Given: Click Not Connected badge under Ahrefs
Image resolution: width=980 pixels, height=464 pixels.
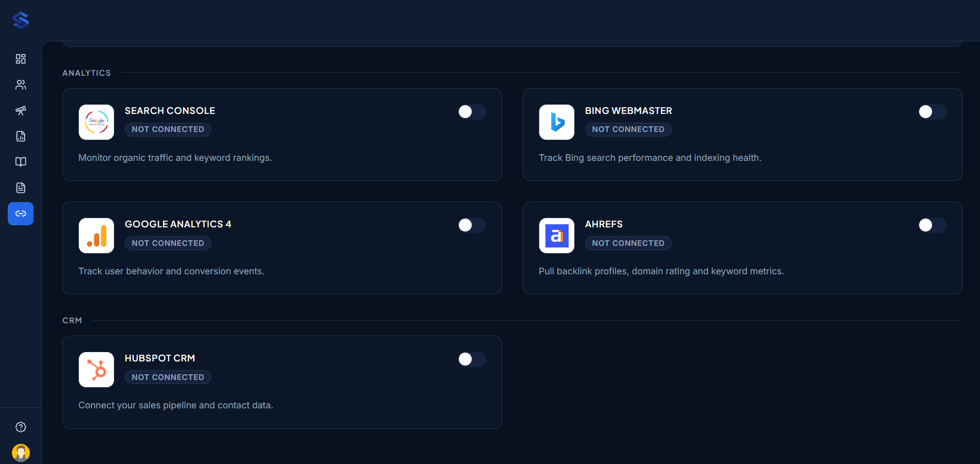Looking at the screenshot, I should tap(628, 243).
